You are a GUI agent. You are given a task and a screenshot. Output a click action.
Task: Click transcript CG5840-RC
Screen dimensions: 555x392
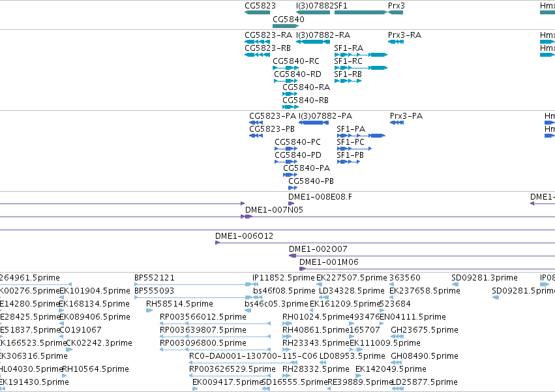286,68
